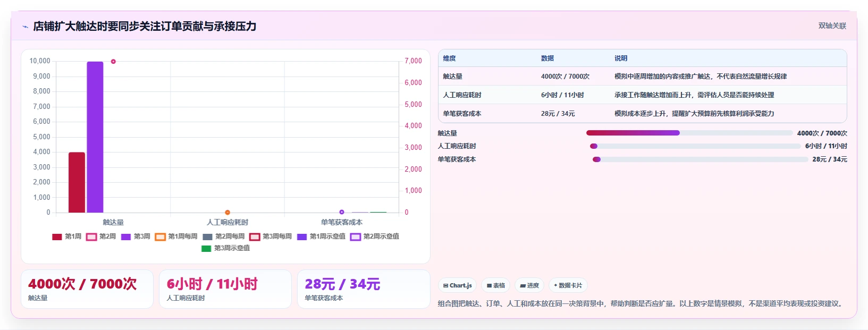
Task: Click the footer note starting 组合图把触达
Action: point(642,304)
